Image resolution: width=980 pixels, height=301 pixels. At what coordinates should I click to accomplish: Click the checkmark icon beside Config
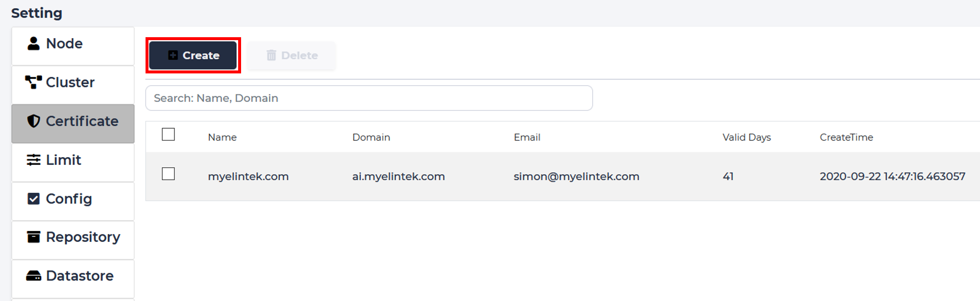tap(33, 199)
